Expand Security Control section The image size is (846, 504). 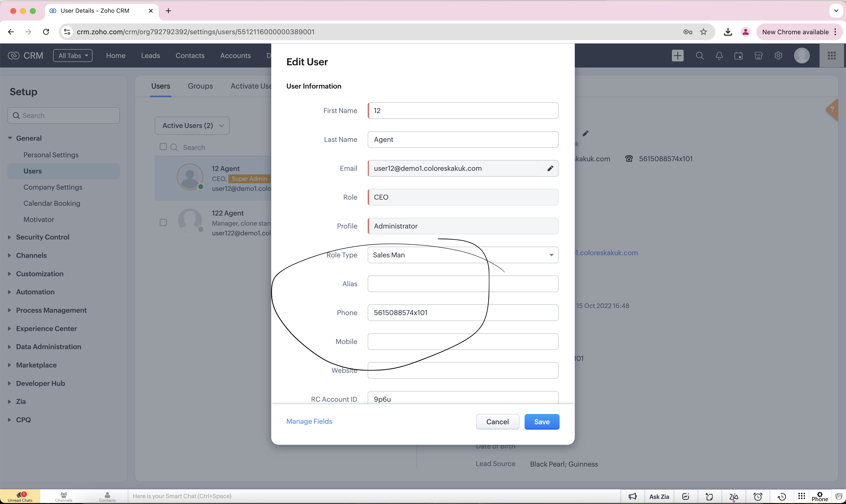[x=10, y=237]
